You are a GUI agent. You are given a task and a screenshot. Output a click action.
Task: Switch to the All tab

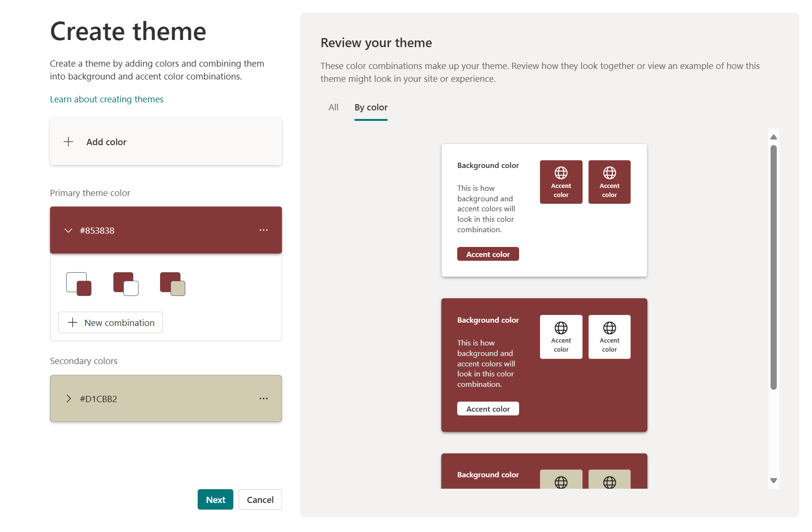pyautogui.click(x=333, y=107)
